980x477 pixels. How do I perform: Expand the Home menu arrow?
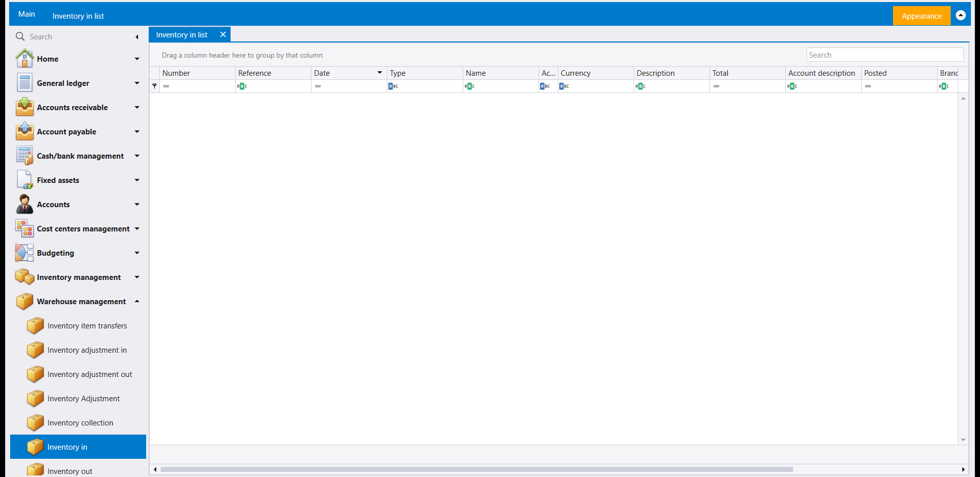pyautogui.click(x=137, y=59)
